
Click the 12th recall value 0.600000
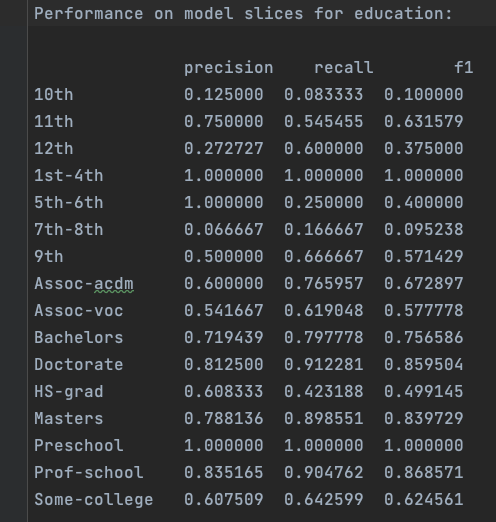tap(324, 149)
